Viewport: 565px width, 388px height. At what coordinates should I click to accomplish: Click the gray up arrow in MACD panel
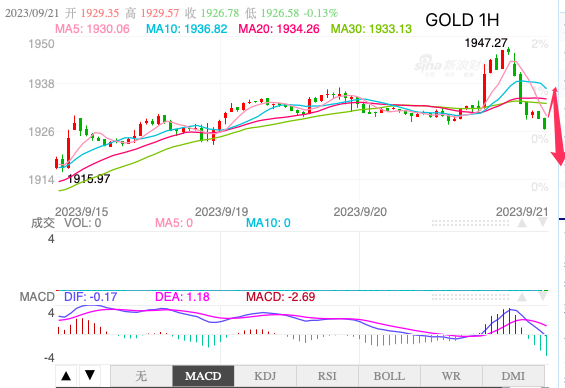[522, 297]
